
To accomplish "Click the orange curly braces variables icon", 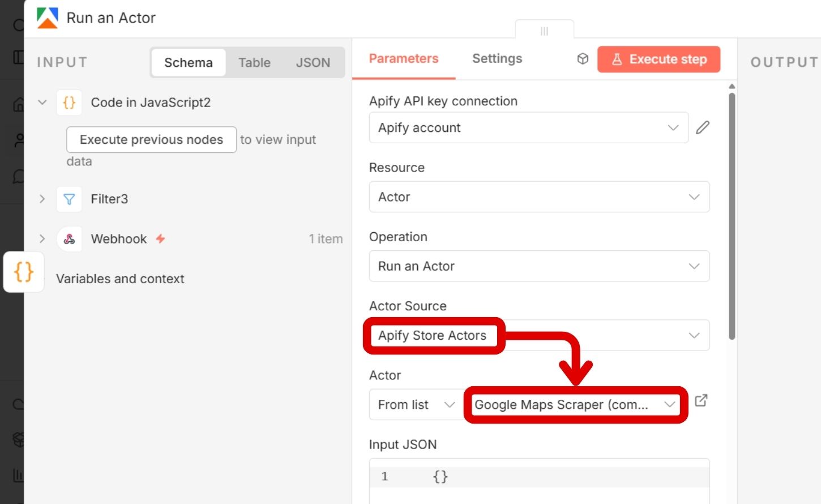I will point(24,272).
